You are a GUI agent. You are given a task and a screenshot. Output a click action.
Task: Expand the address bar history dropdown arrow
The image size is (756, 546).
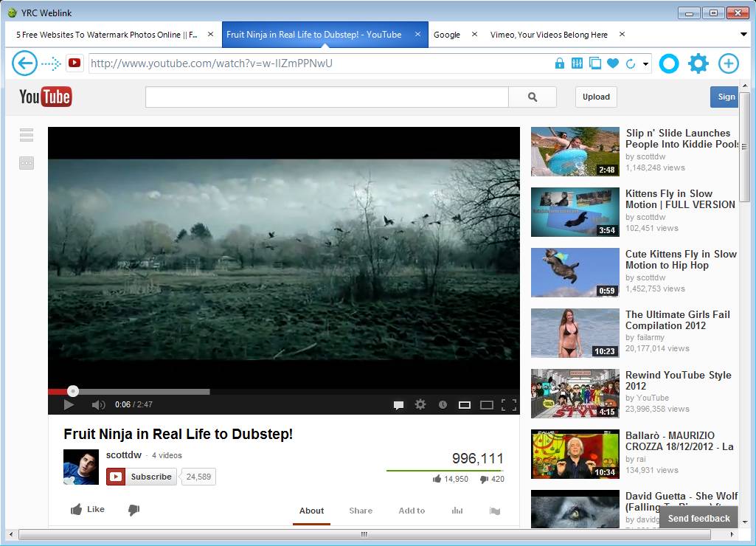pos(646,64)
